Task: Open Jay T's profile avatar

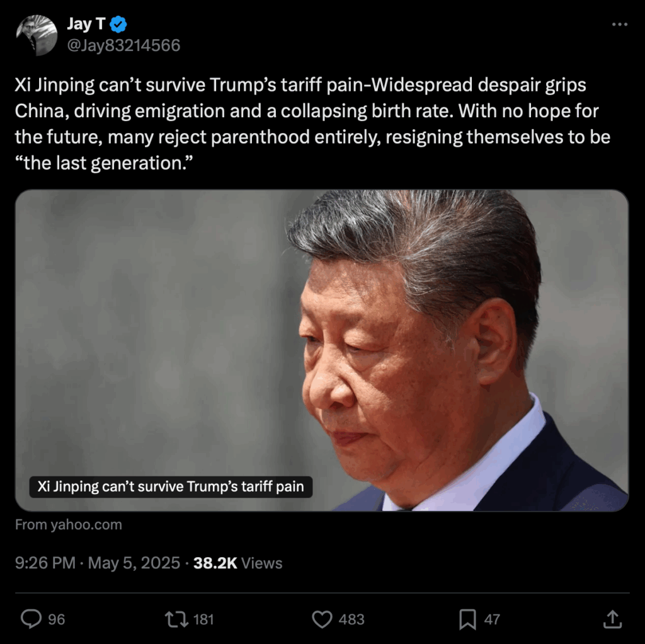Action: [36, 35]
